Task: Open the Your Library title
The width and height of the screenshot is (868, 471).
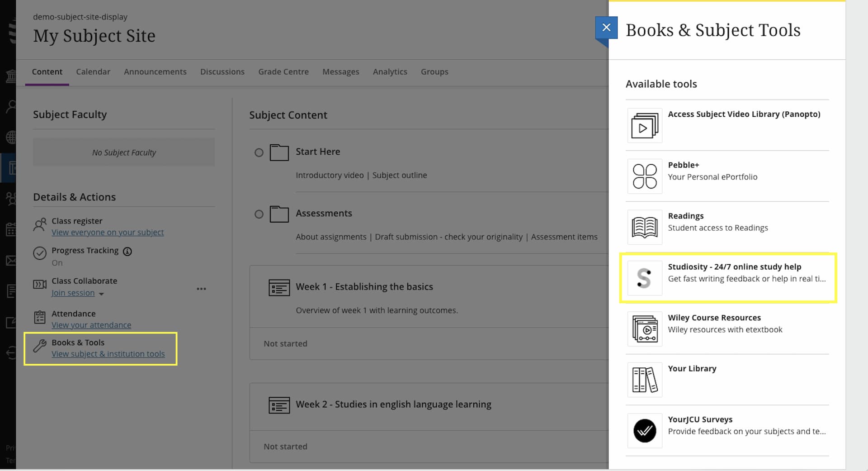Action: click(692, 368)
